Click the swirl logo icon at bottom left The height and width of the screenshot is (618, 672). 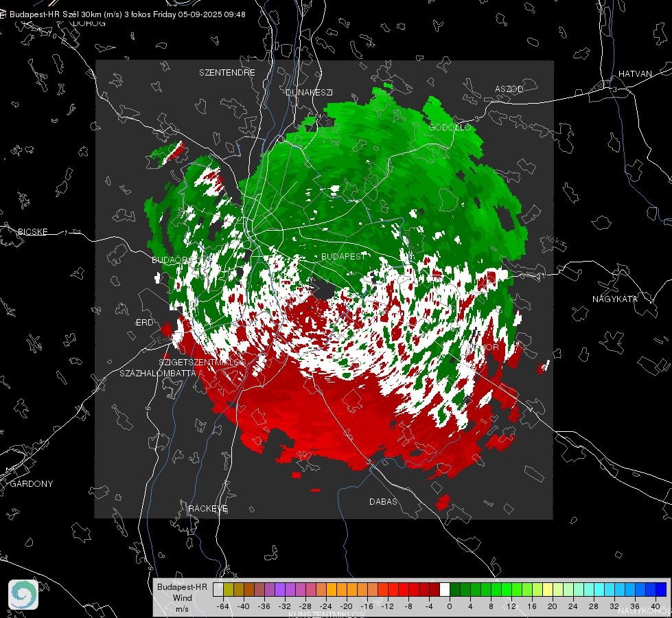click(23, 595)
